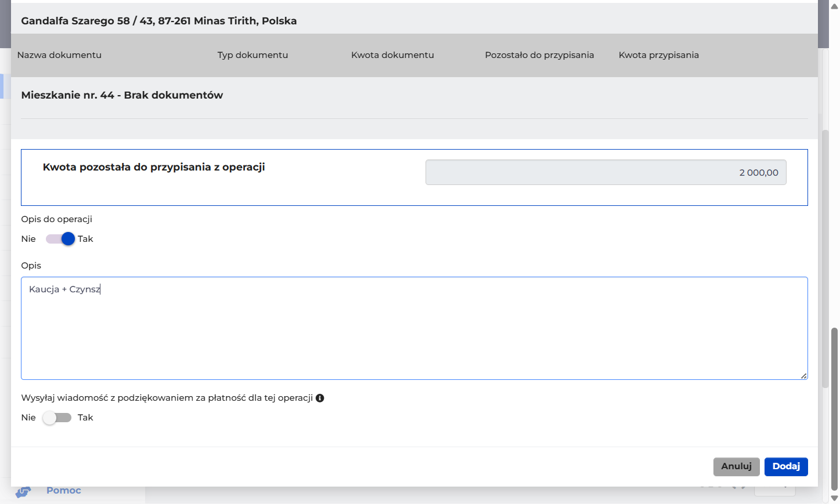Click the info icon beside payment thank-you message

click(320, 398)
